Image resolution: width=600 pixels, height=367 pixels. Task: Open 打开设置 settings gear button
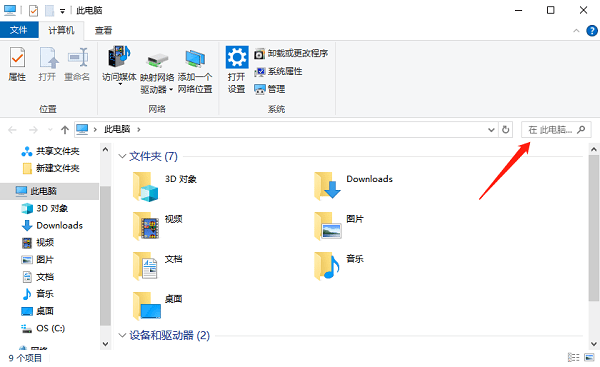point(237,70)
